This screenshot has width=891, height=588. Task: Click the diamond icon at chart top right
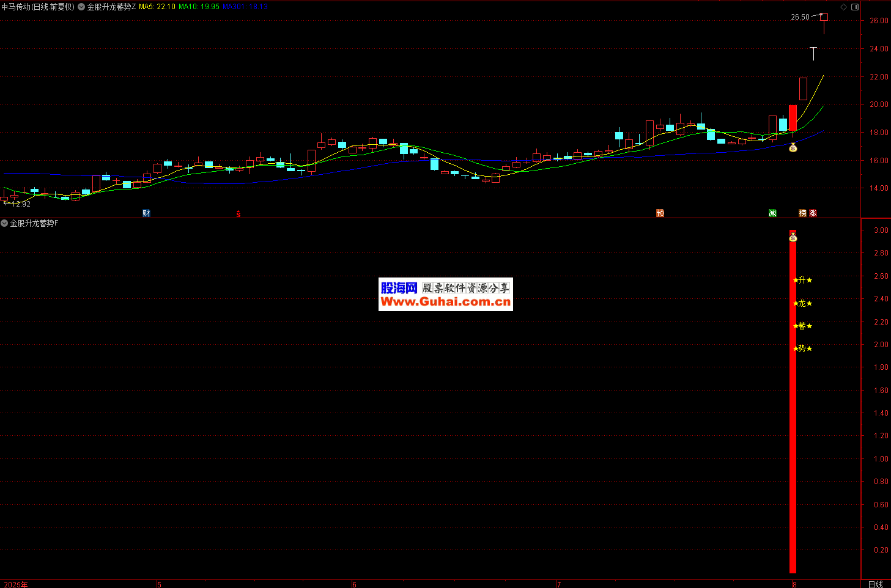844,7
